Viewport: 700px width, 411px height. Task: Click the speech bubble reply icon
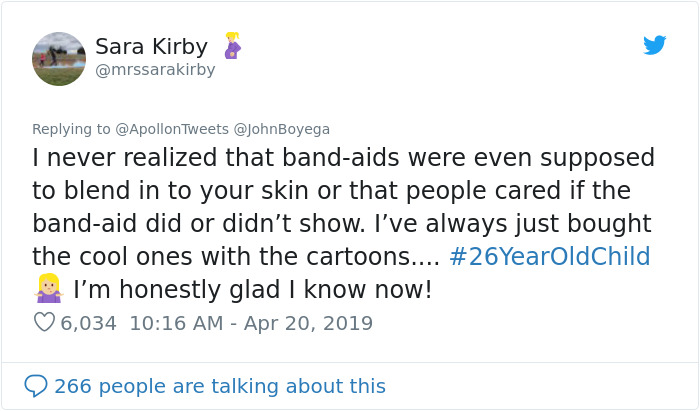click(x=36, y=385)
